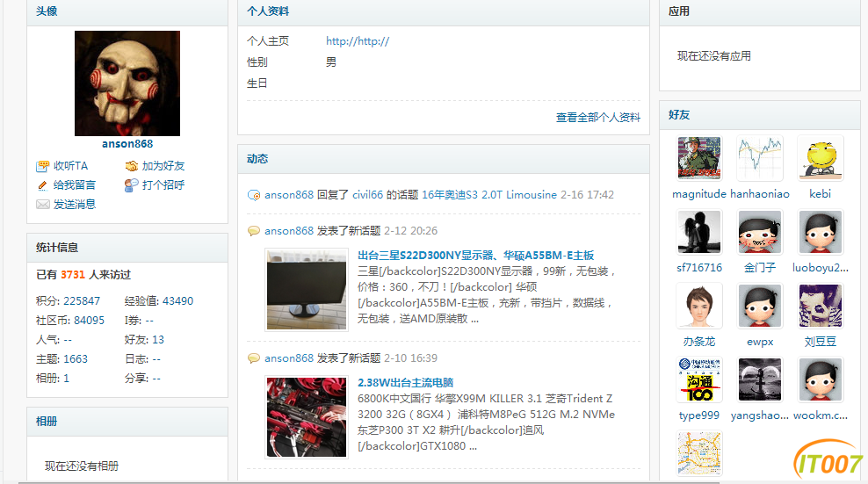Click friend name luoboyu2...

point(821,268)
